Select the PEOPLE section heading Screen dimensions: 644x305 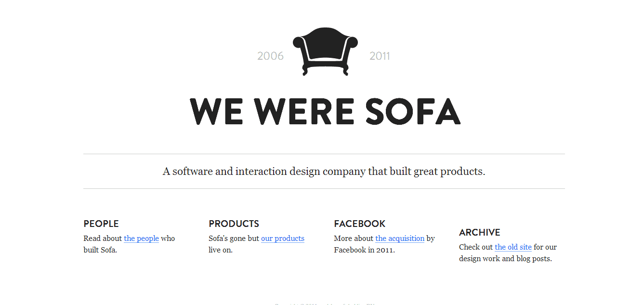(101, 224)
